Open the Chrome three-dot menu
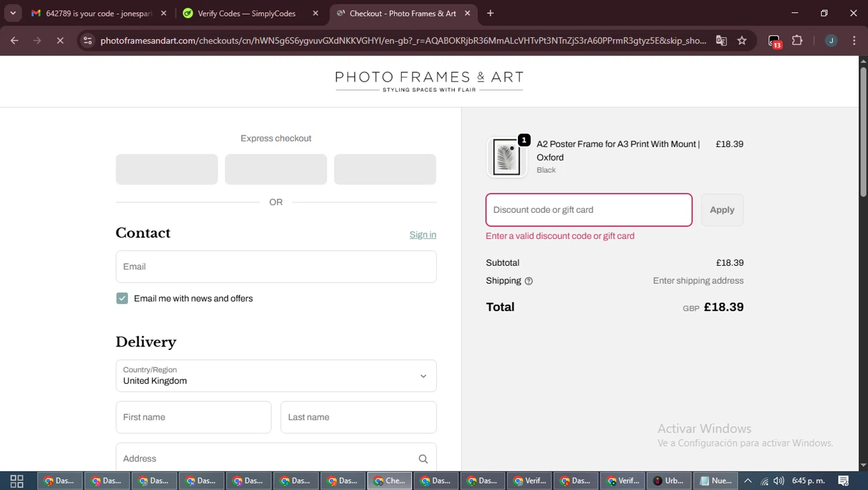This screenshot has width=868, height=490. pyautogui.click(x=854, y=40)
